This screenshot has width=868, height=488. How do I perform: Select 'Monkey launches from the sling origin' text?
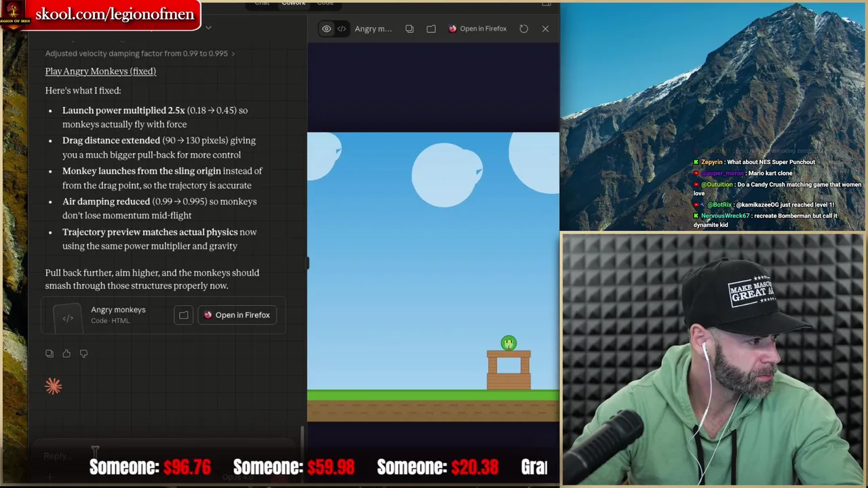tap(142, 171)
